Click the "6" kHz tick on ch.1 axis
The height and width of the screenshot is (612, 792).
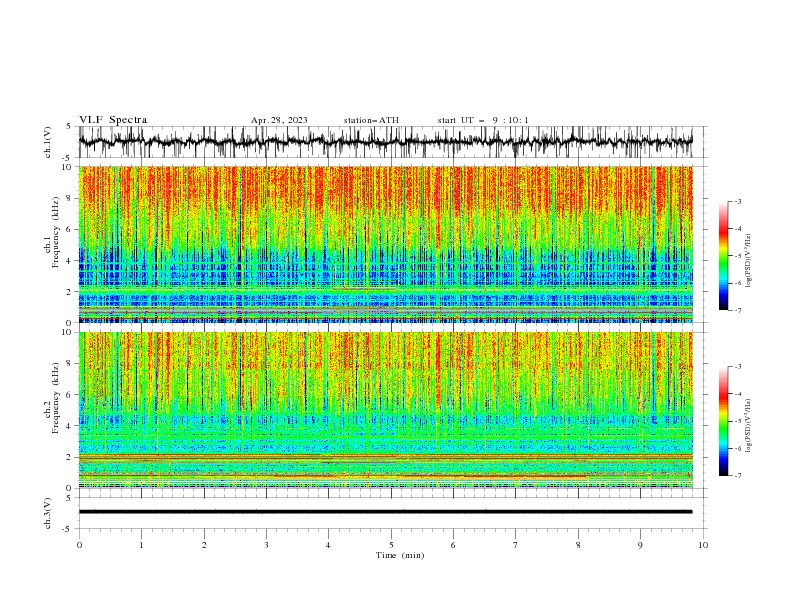coord(70,230)
